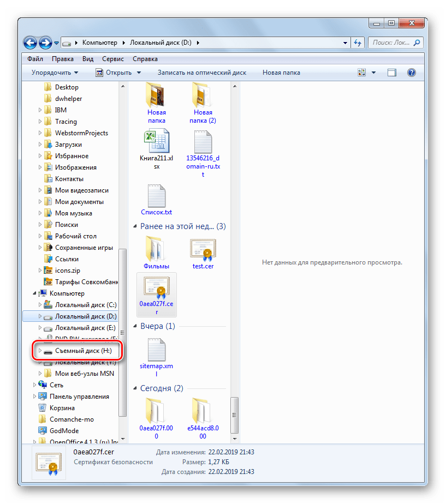Open the Help question mark icon
Screen dimensions: 446x504
[x=412, y=73]
